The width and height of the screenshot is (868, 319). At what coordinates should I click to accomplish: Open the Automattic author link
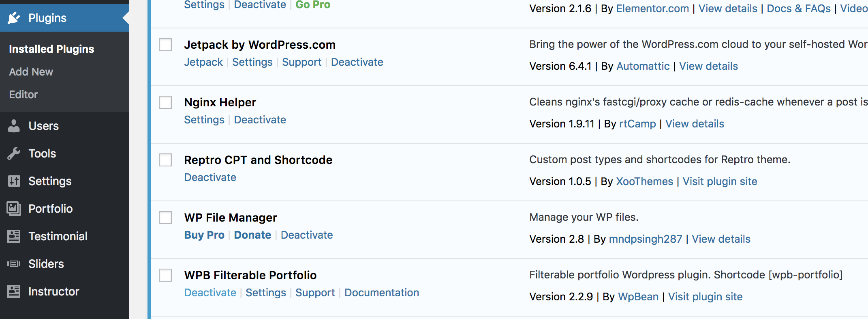point(643,66)
